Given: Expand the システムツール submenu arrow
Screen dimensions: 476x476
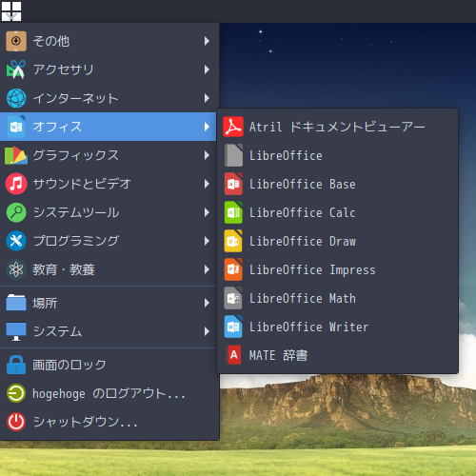Looking at the screenshot, I should (x=207, y=212).
